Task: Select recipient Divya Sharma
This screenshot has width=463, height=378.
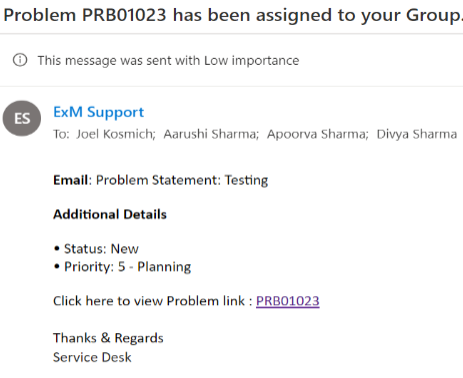Action: tap(417, 134)
